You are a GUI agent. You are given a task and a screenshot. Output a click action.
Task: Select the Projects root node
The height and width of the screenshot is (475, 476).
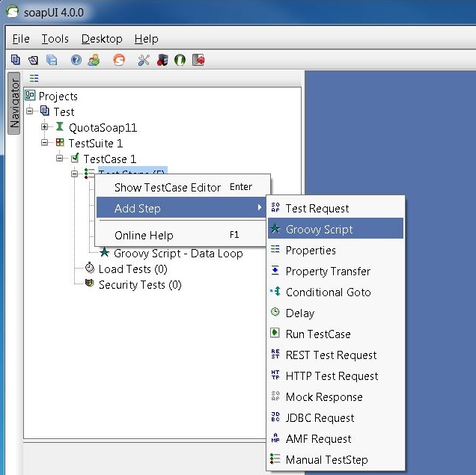[x=58, y=96]
